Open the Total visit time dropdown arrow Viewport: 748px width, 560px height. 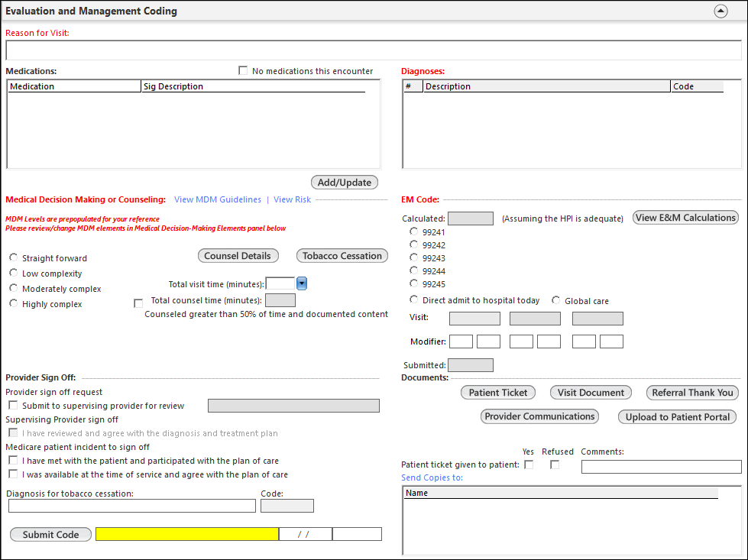pos(302,283)
